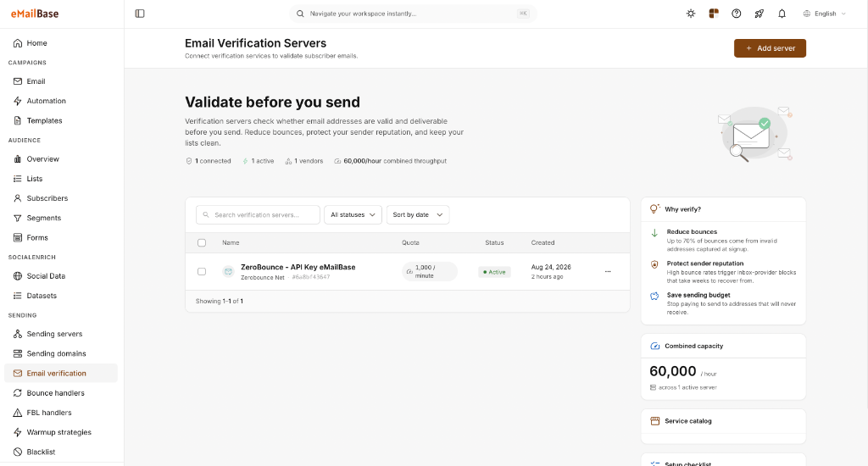The image size is (868, 466).
Task: Click the "across 1 active server" text
Action: (687, 387)
